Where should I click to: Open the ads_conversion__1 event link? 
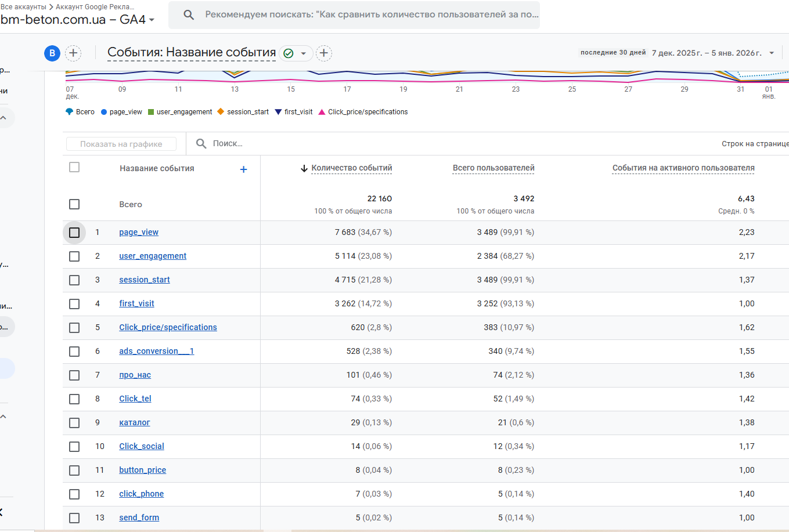[156, 351]
